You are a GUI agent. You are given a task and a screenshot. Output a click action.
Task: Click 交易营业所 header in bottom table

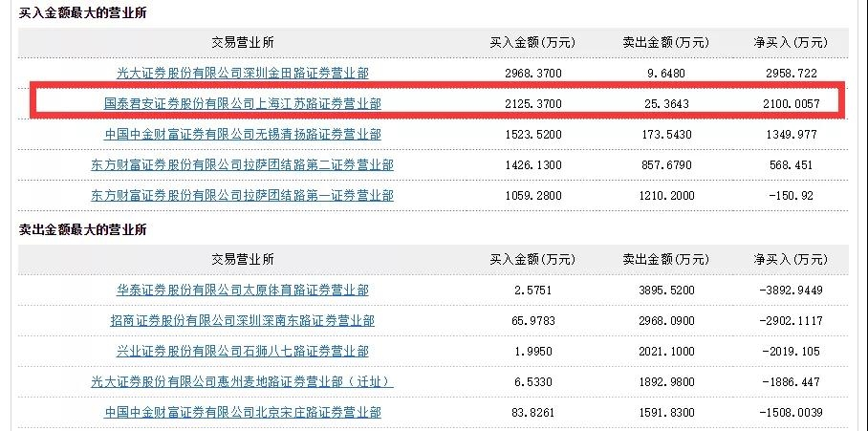[x=243, y=259]
